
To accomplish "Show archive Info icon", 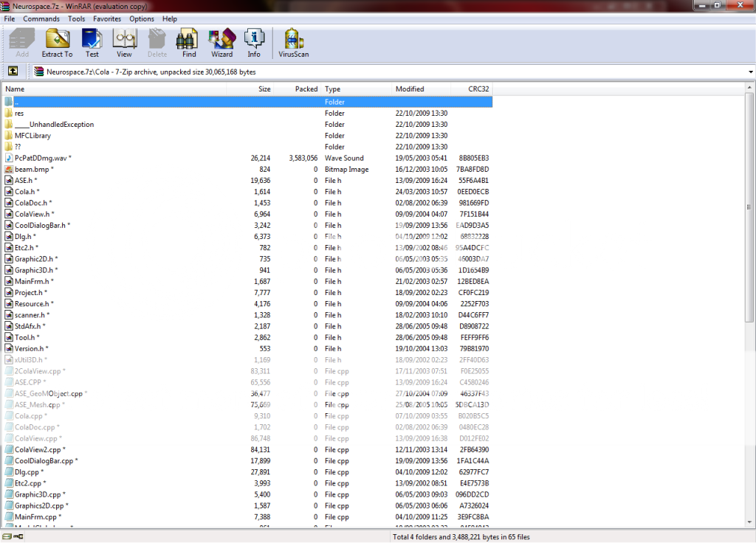I will pyautogui.click(x=254, y=43).
